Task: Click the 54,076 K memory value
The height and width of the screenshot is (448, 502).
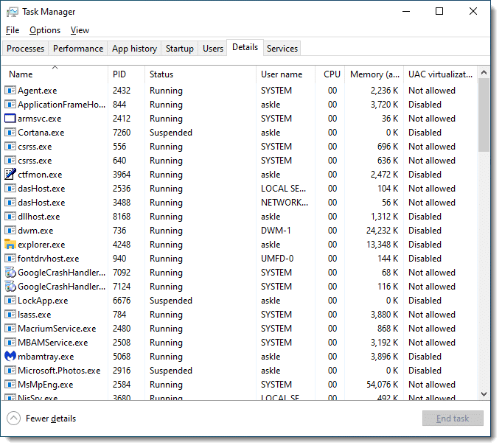Action: tap(383, 385)
